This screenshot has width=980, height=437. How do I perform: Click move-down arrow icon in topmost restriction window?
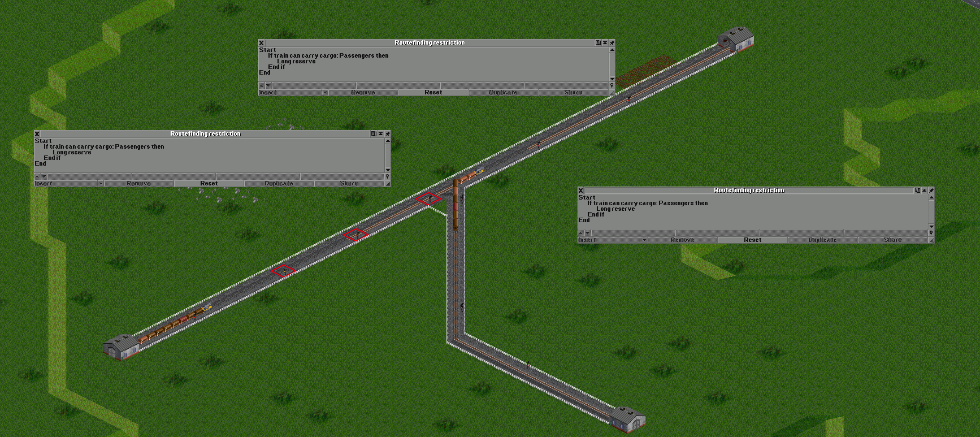tap(268, 85)
